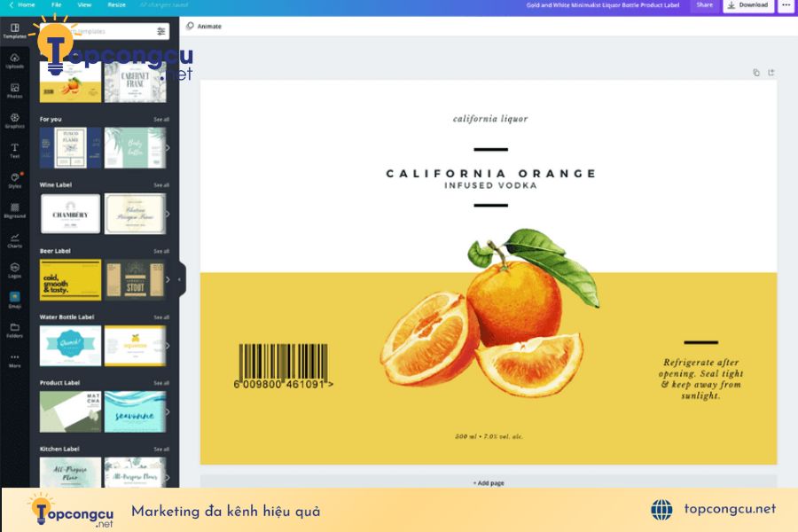Show More sidebar options
Image resolution: width=798 pixels, height=532 pixels.
click(x=15, y=361)
